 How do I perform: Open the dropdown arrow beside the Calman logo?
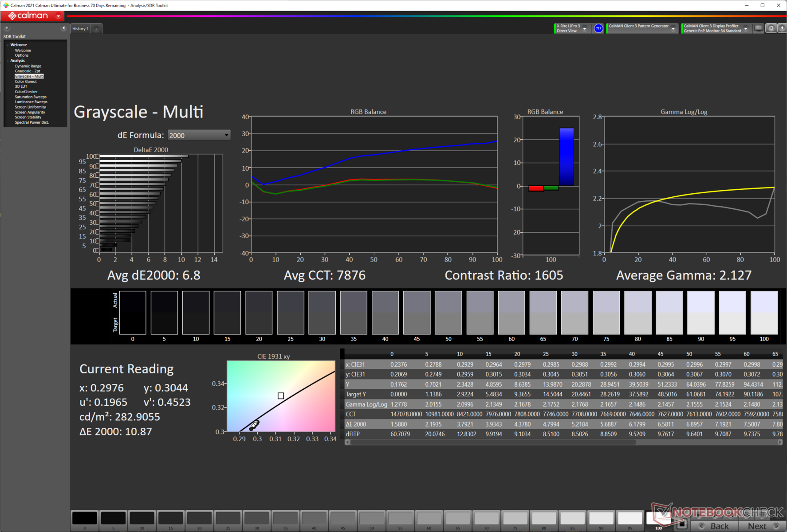coord(59,16)
